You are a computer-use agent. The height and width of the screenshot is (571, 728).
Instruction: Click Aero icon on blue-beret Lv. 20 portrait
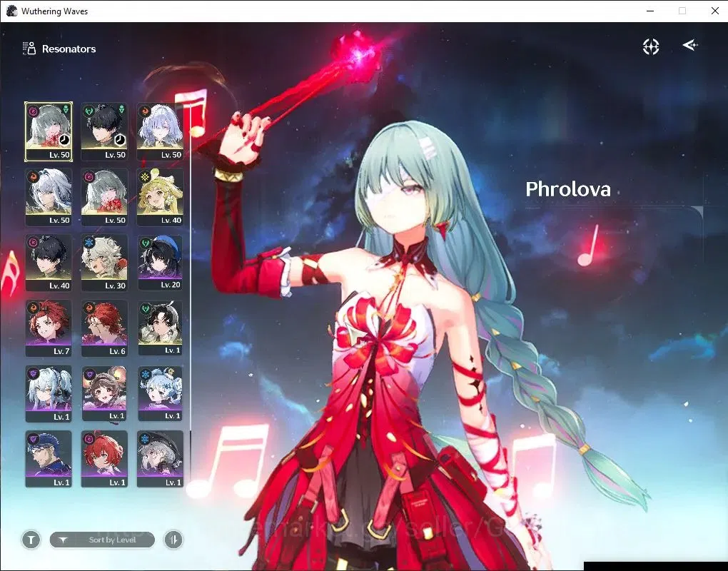click(x=146, y=243)
